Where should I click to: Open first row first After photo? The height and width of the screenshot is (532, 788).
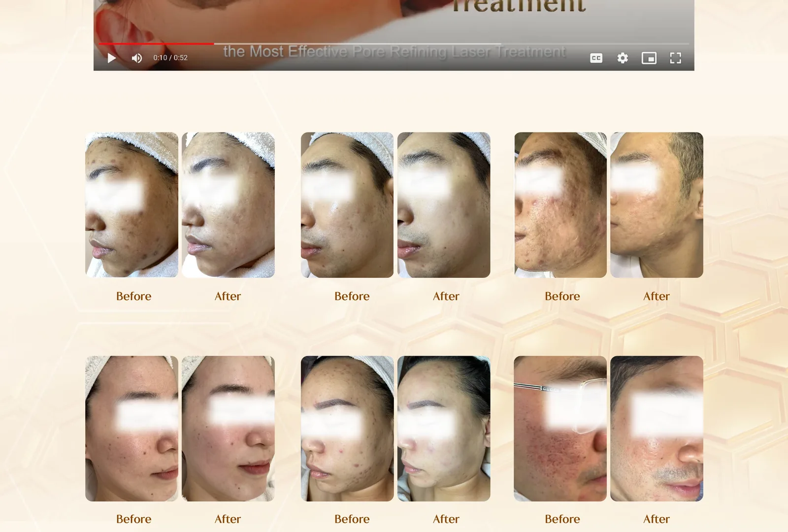(228, 205)
